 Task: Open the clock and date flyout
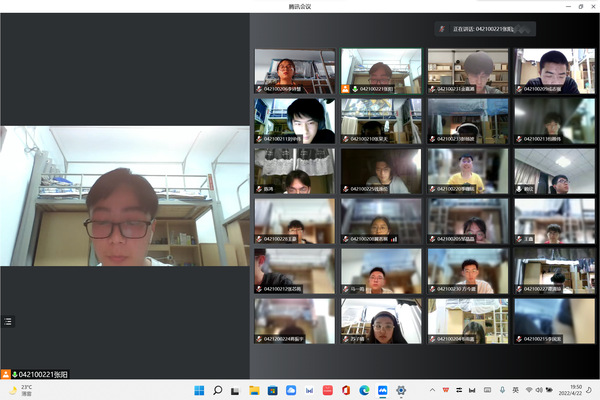tap(576, 389)
